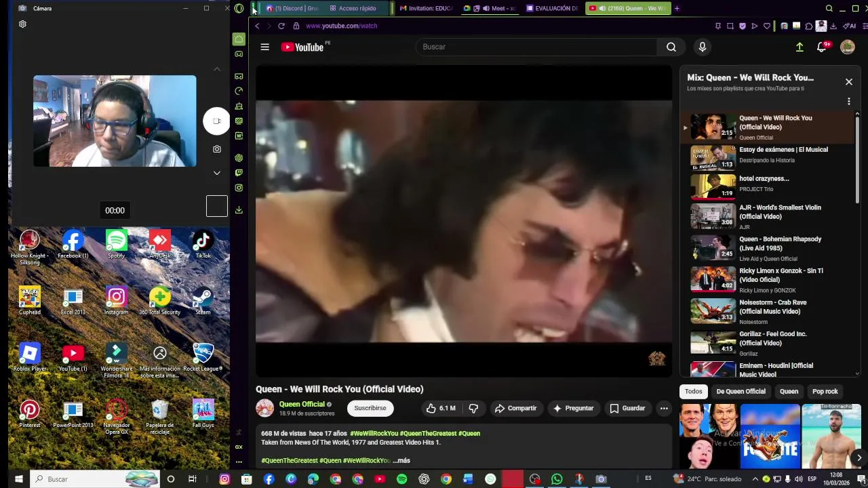Like the Queen video (6.1 M)
This screenshot has height=488, width=868.
tap(440, 408)
